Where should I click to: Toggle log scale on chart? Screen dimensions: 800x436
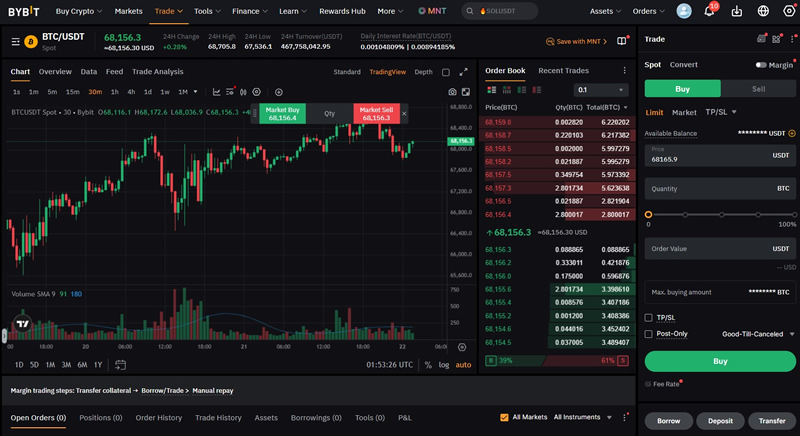tap(444, 365)
